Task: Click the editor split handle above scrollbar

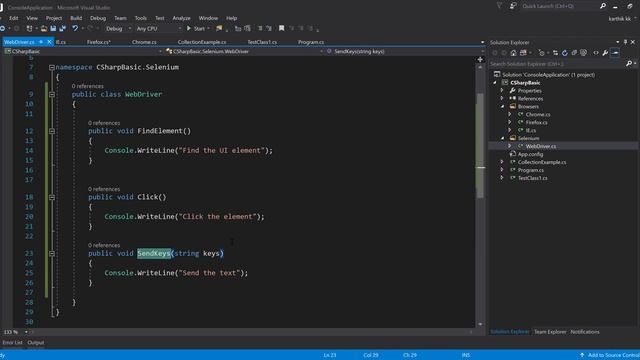Action: click(480, 60)
